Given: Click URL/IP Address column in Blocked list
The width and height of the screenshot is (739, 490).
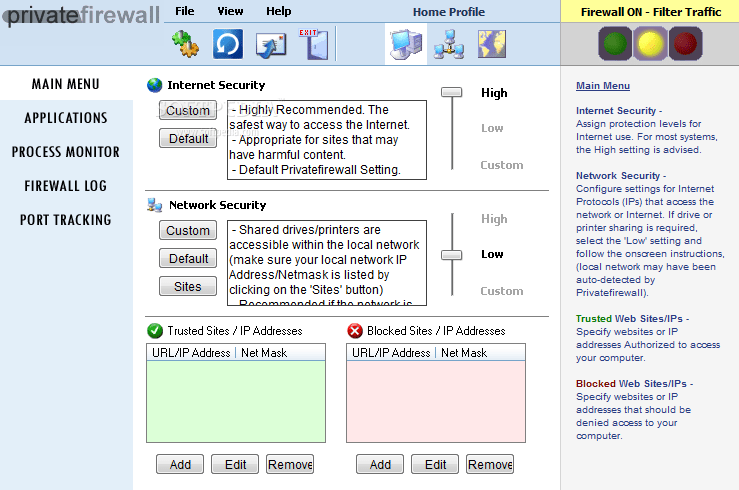Looking at the screenshot, I should [391, 352].
